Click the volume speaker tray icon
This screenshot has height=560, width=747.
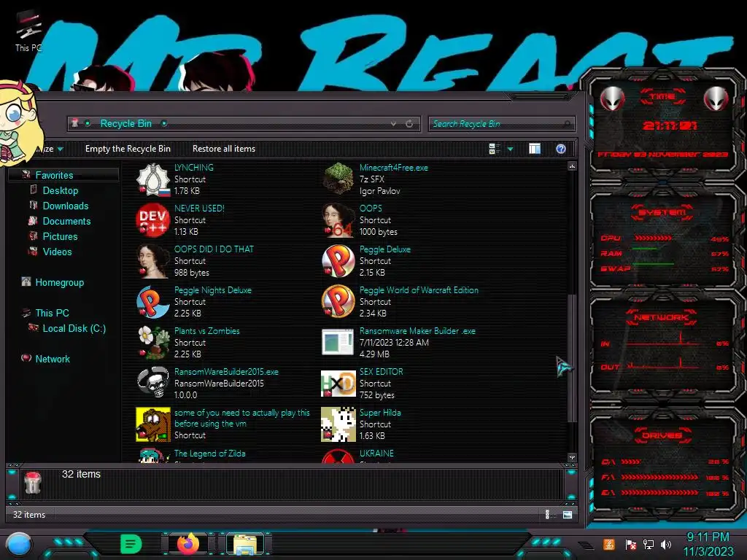pos(666,544)
